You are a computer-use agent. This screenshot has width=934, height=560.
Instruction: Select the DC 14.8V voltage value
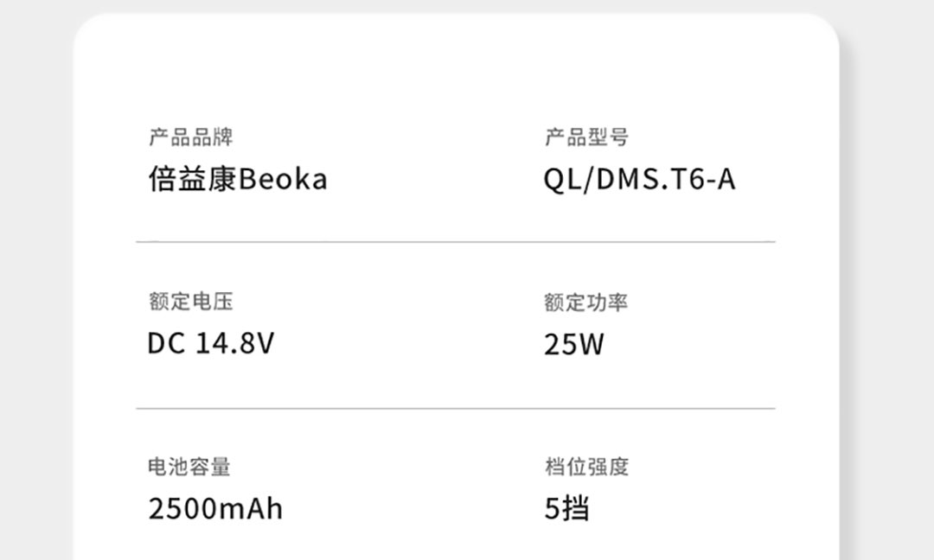point(210,344)
